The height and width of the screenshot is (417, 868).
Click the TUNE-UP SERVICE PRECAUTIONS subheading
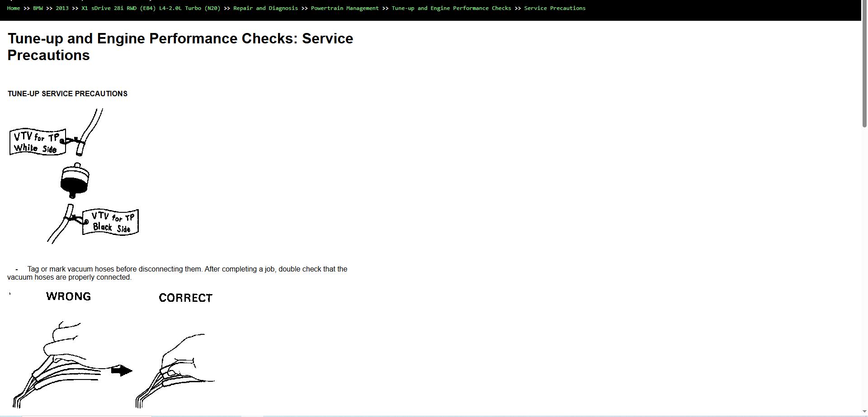pos(67,94)
